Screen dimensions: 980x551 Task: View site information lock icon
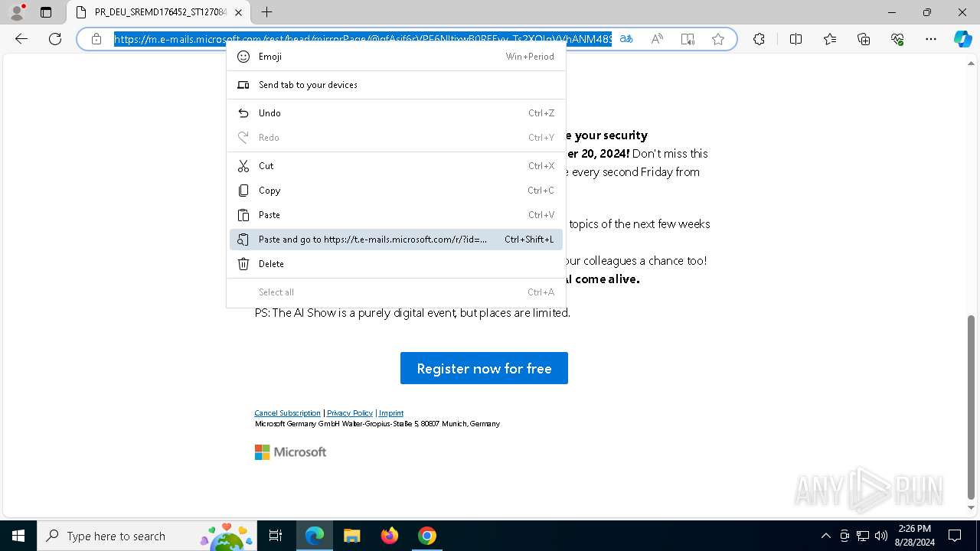(96, 39)
